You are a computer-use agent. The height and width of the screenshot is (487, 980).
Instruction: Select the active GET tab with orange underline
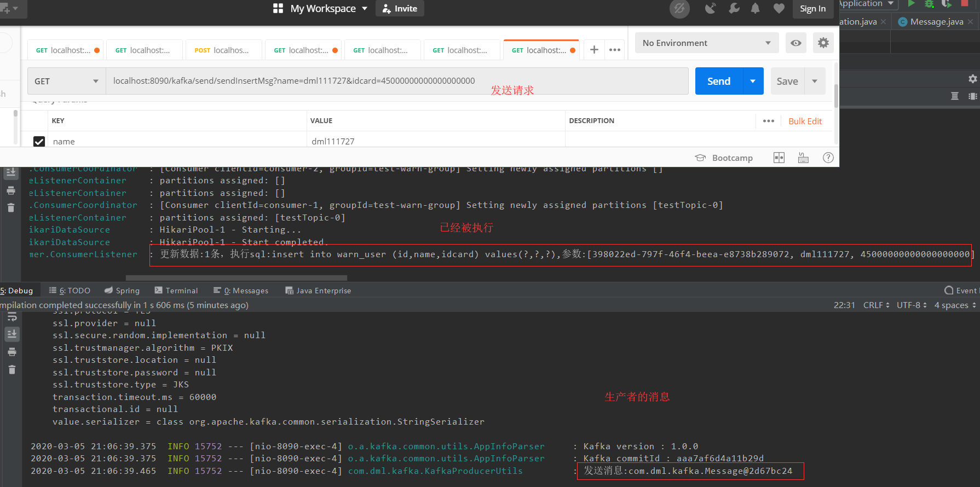coord(541,50)
